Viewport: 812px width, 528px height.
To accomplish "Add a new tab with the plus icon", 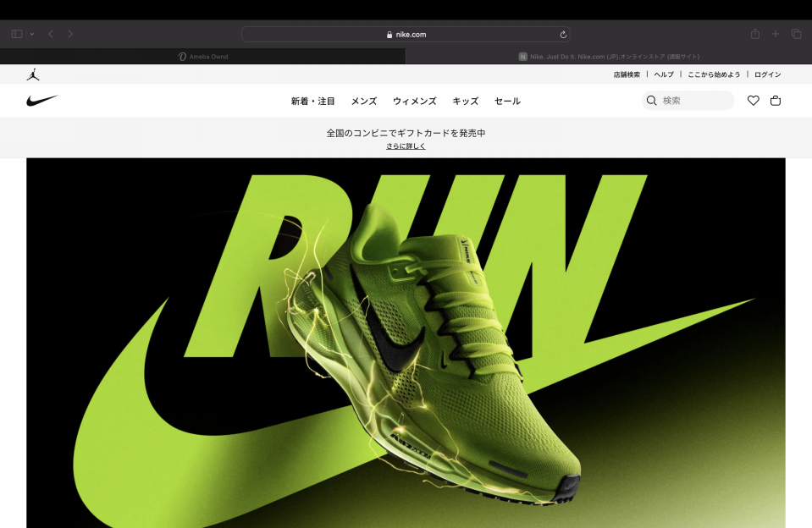I will click(776, 34).
